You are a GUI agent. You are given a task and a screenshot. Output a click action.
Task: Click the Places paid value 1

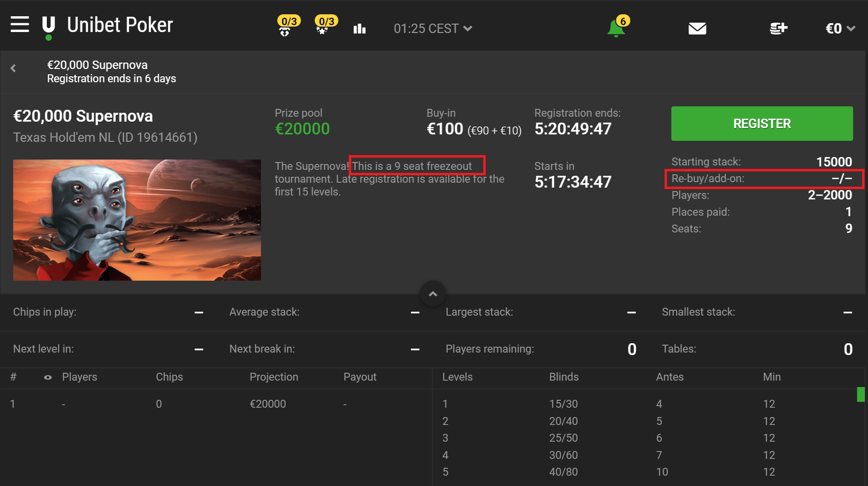[848, 212]
